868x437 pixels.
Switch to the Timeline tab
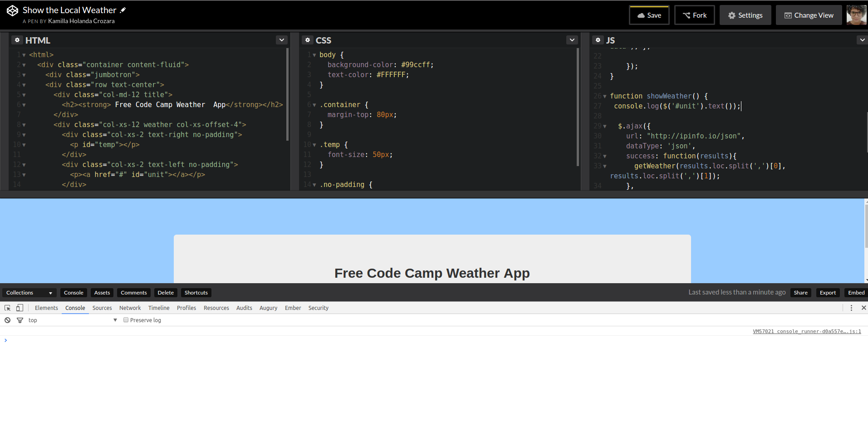pos(159,308)
